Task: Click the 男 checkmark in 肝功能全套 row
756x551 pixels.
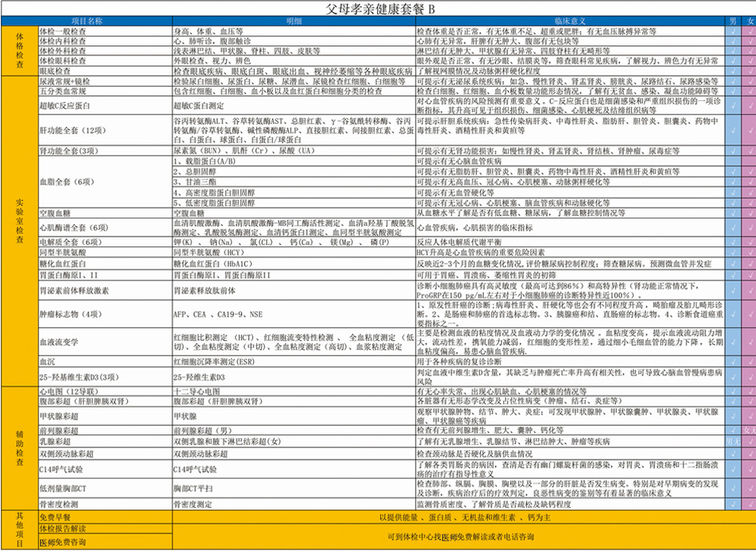Action: click(x=733, y=131)
